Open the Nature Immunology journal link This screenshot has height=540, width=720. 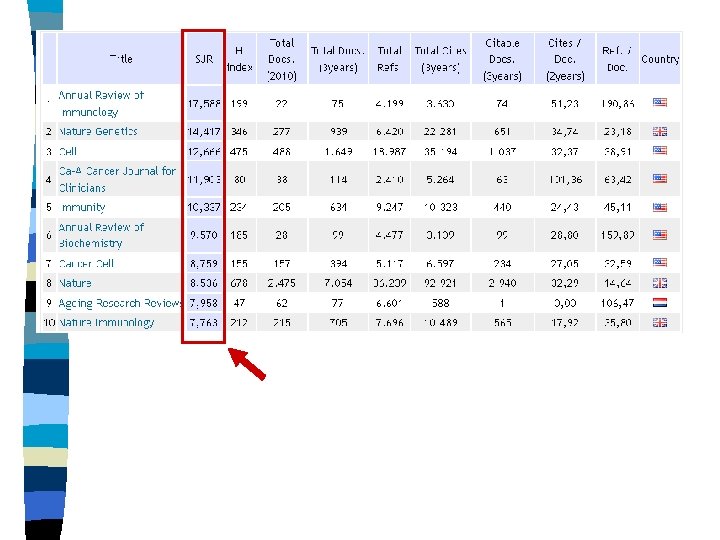107,322
